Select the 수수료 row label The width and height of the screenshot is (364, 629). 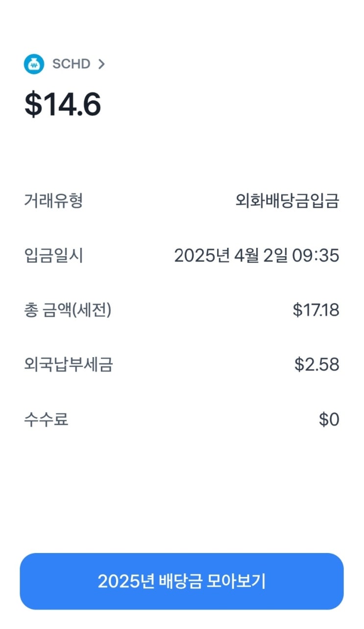click(46, 420)
